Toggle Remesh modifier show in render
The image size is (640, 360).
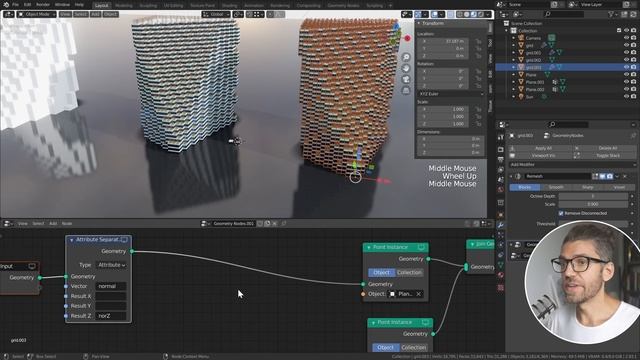tap(610, 176)
